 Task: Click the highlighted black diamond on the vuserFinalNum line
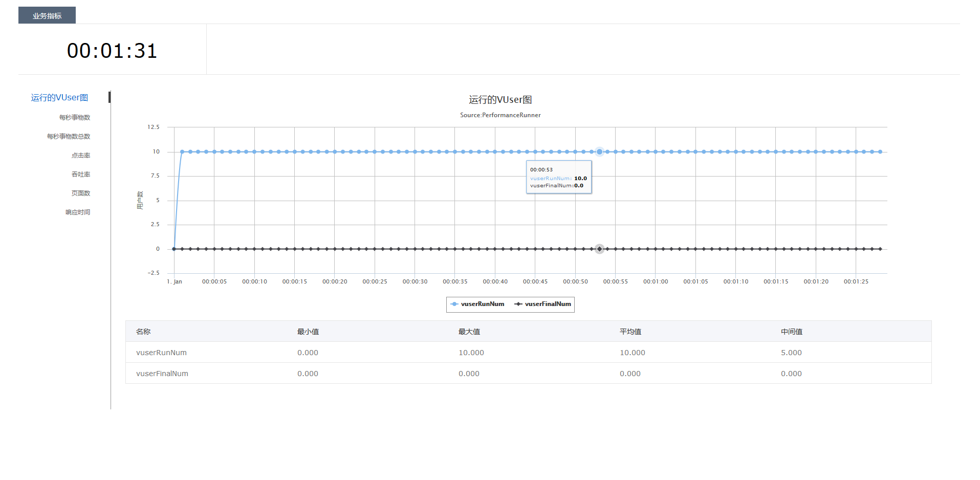599,249
